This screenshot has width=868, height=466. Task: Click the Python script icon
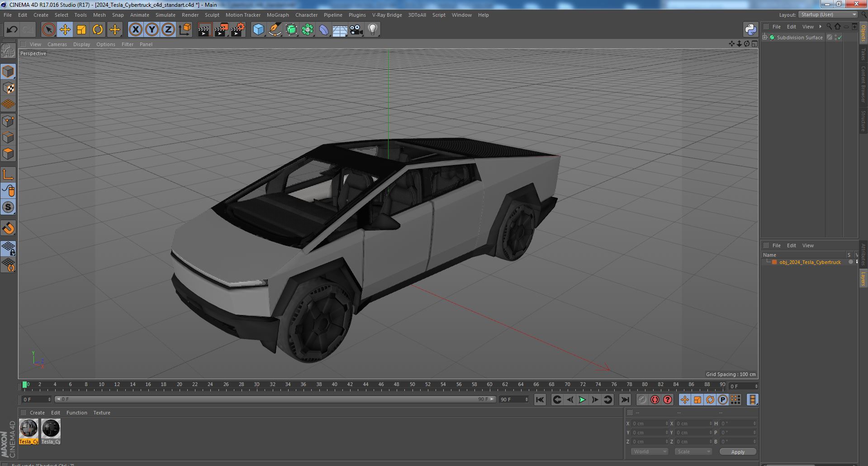point(750,30)
